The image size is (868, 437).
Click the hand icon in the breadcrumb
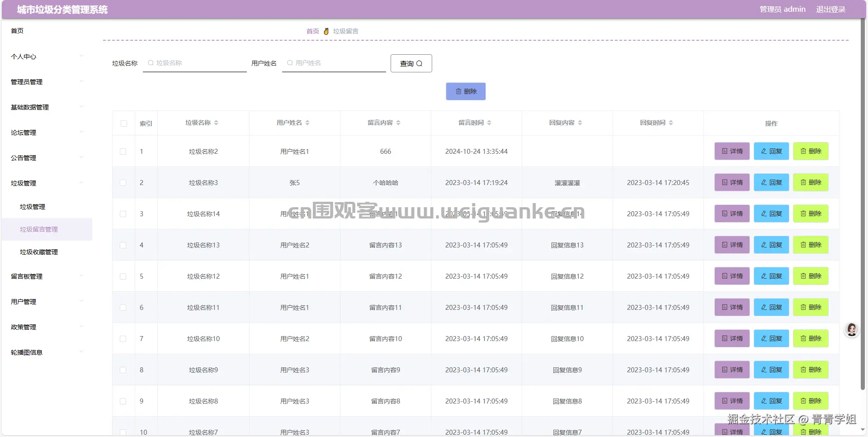coord(326,31)
